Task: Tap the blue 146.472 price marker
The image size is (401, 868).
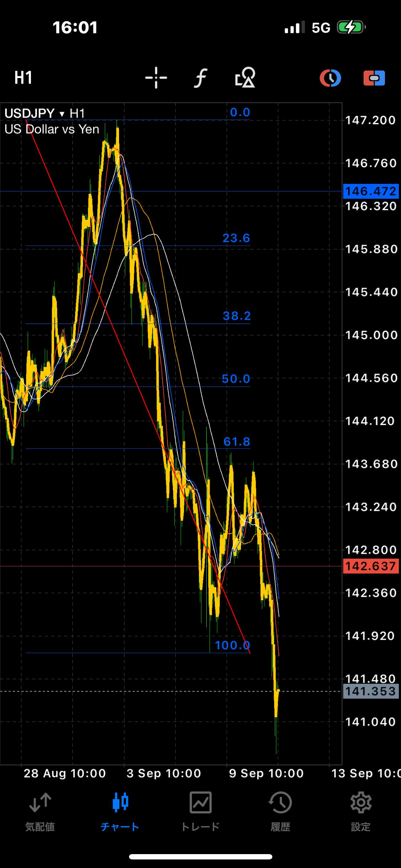Action: [371, 191]
